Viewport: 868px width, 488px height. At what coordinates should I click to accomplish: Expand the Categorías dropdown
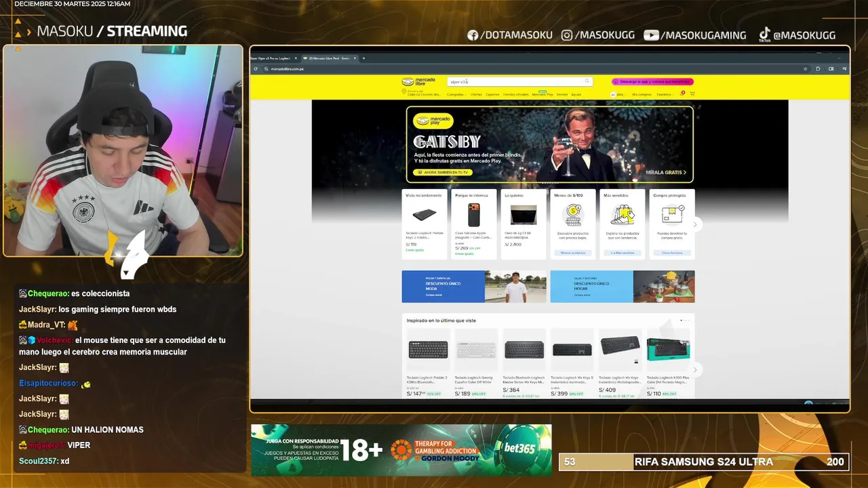456,94
